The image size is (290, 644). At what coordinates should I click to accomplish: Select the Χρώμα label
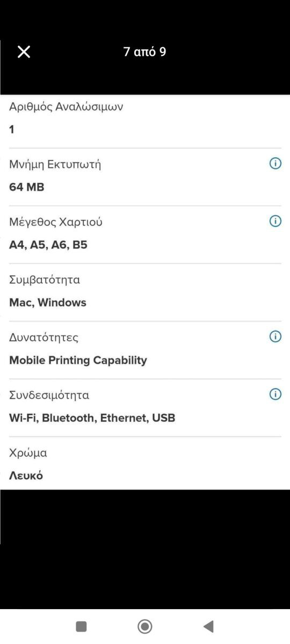click(x=28, y=453)
